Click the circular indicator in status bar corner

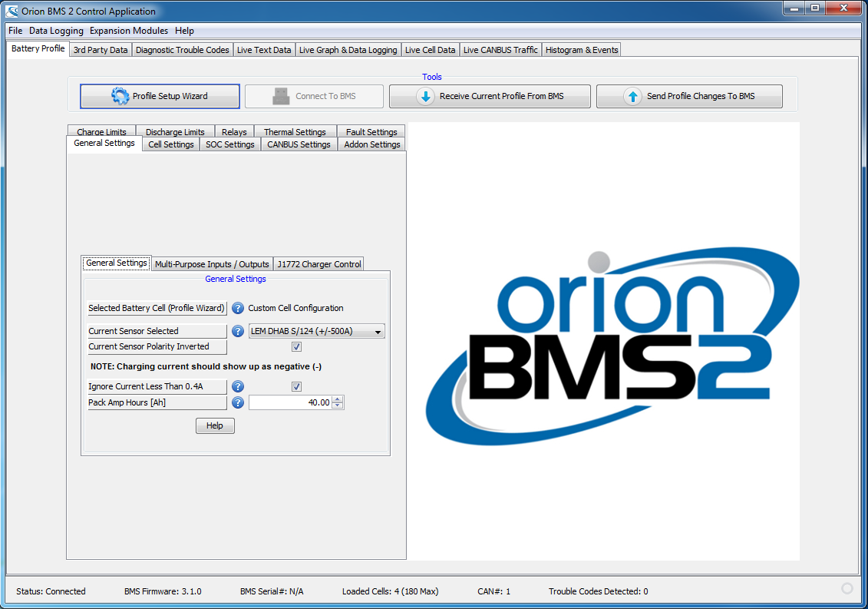coord(847,588)
